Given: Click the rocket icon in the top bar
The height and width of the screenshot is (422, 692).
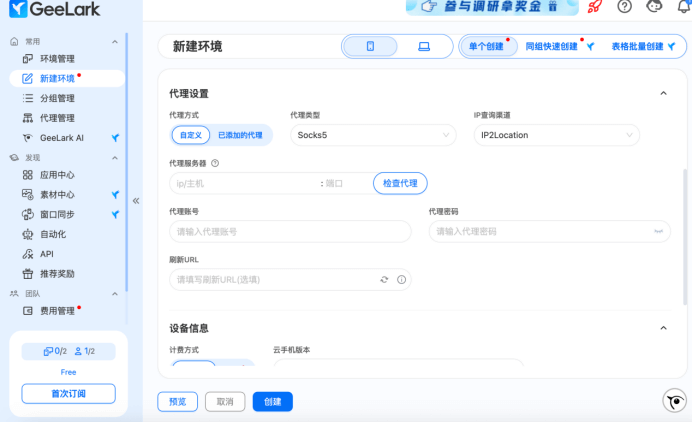Looking at the screenshot, I should 594,6.
